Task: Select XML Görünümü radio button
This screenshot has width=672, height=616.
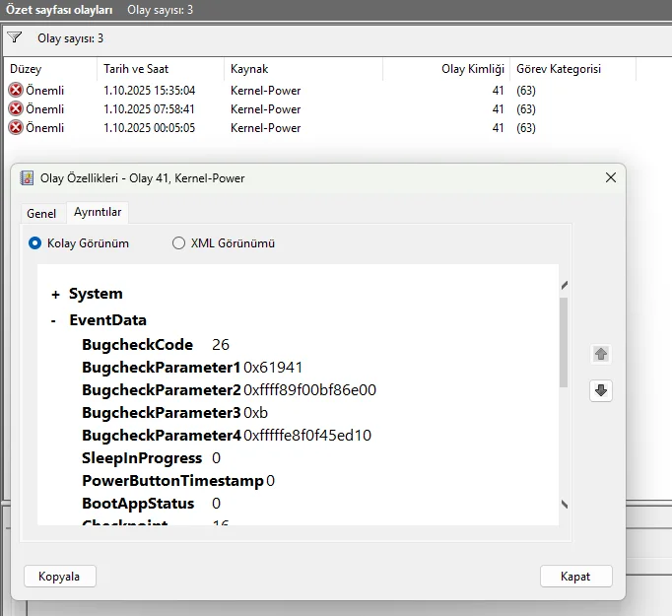Action: [178, 243]
